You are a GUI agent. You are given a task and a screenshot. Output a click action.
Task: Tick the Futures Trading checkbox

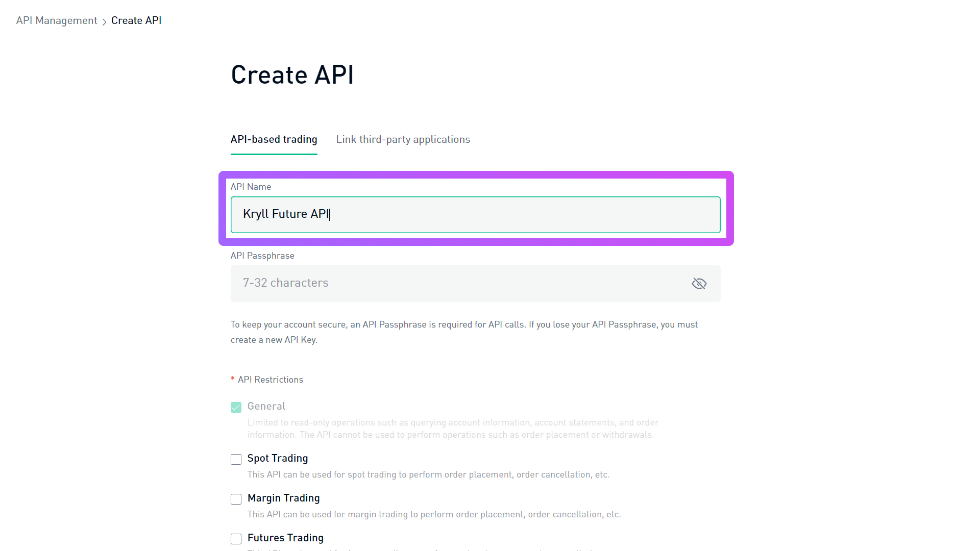tap(236, 539)
